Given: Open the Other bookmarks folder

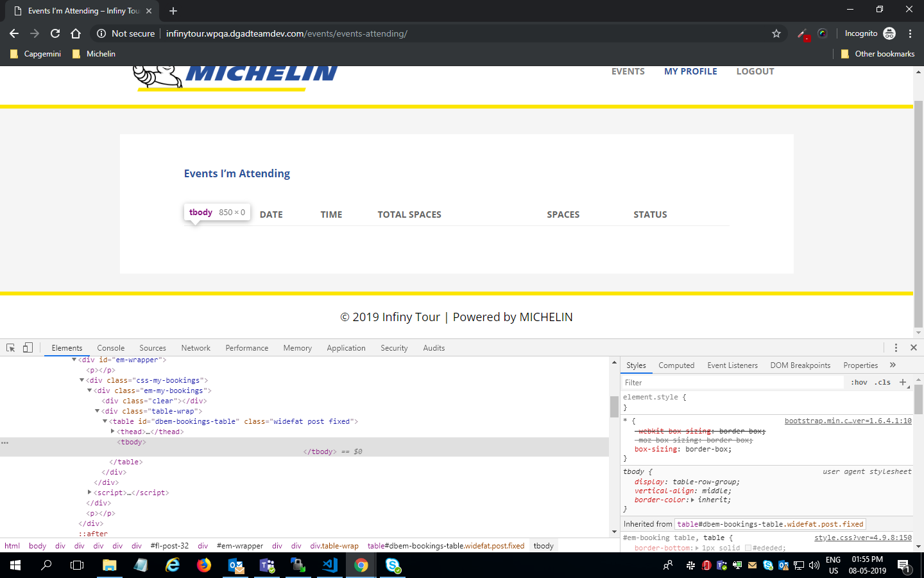Looking at the screenshot, I should click(x=878, y=54).
